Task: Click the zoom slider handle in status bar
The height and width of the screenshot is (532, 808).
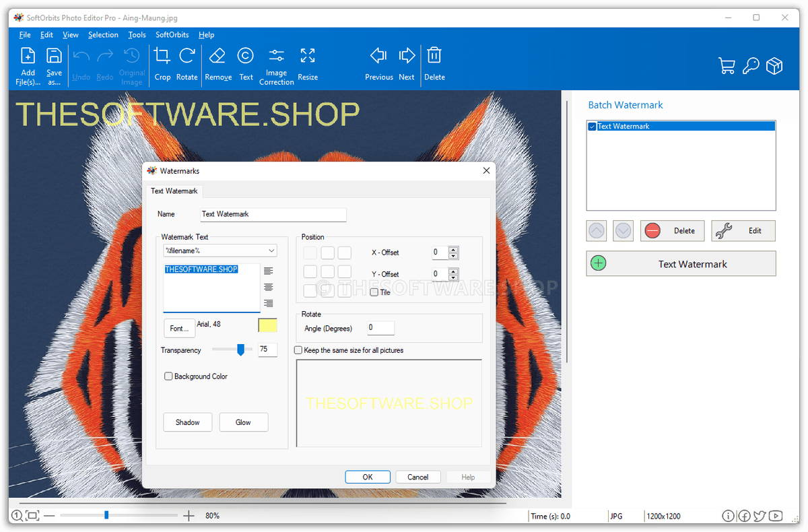Action: (x=106, y=515)
